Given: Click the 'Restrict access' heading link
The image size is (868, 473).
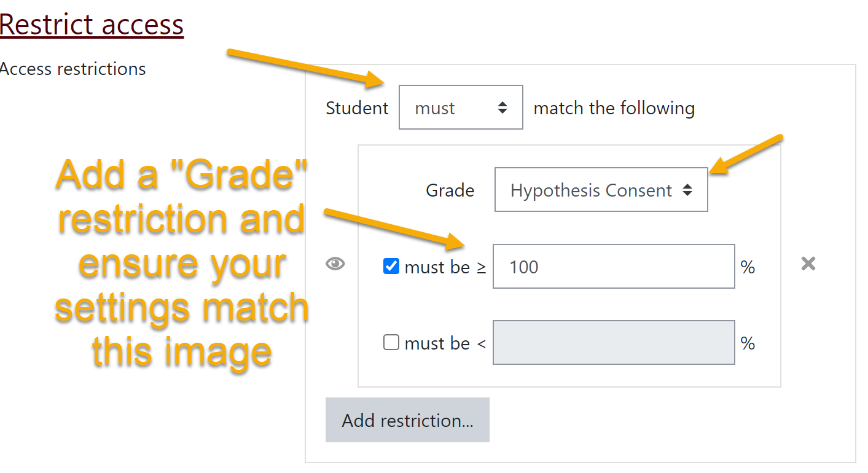Looking at the screenshot, I should 92,25.
